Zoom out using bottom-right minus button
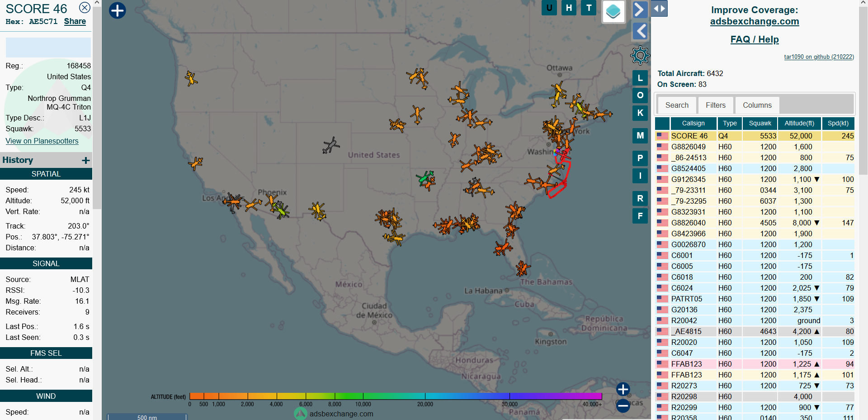 pyautogui.click(x=623, y=406)
